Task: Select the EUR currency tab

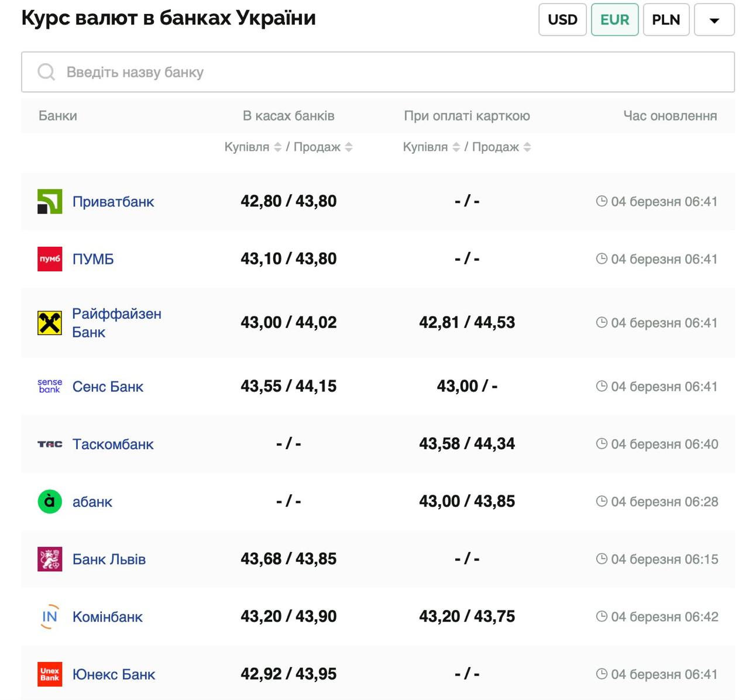Action: coord(614,20)
